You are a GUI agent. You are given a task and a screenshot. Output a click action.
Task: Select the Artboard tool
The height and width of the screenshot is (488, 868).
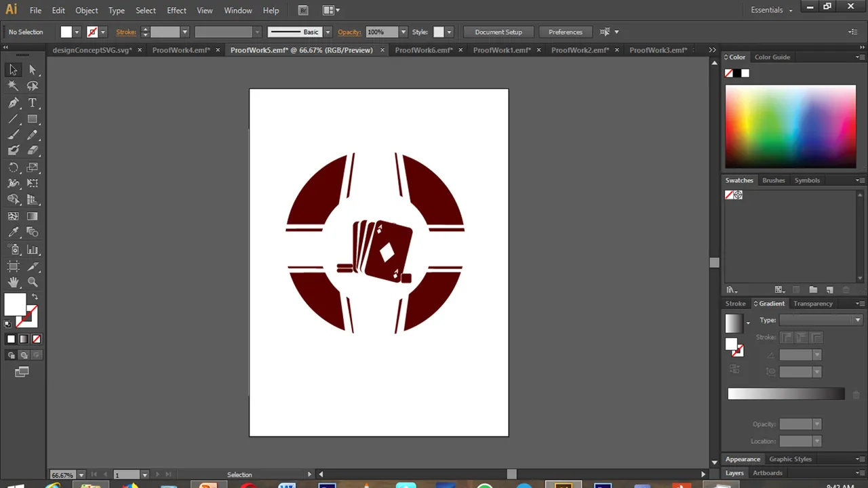(x=13, y=266)
